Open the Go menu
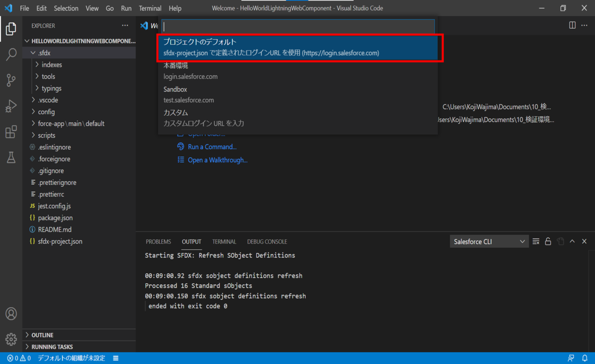The width and height of the screenshot is (595, 364). point(110,8)
